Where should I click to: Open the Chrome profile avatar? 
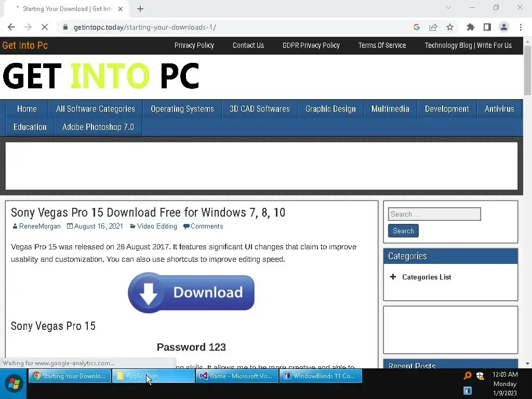click(x=504, y=27)
